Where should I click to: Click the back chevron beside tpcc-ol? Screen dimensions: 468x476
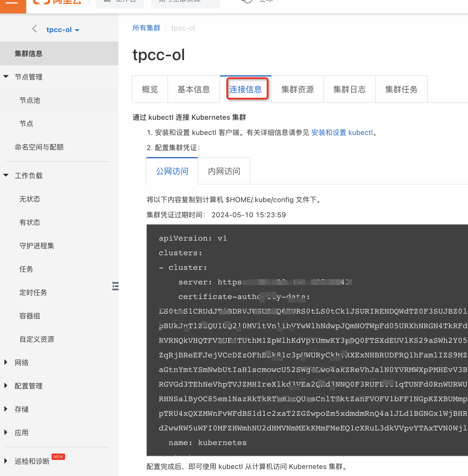coord(34,29)
